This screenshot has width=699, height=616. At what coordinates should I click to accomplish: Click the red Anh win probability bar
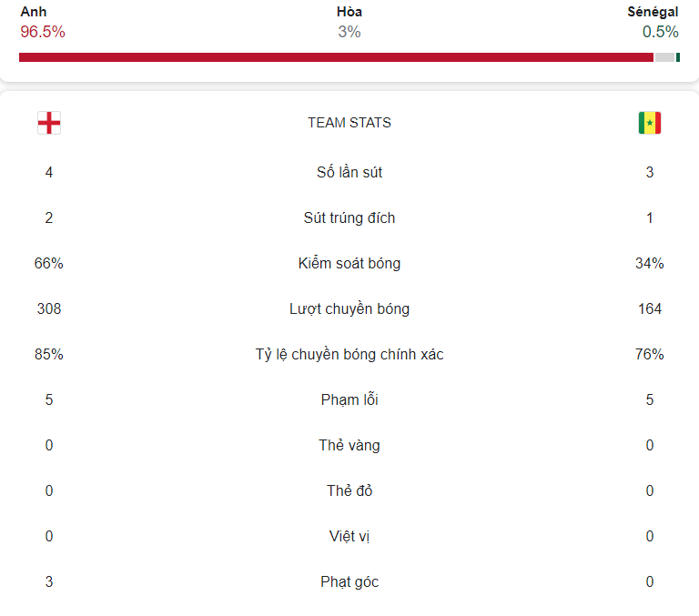[336, 57]
